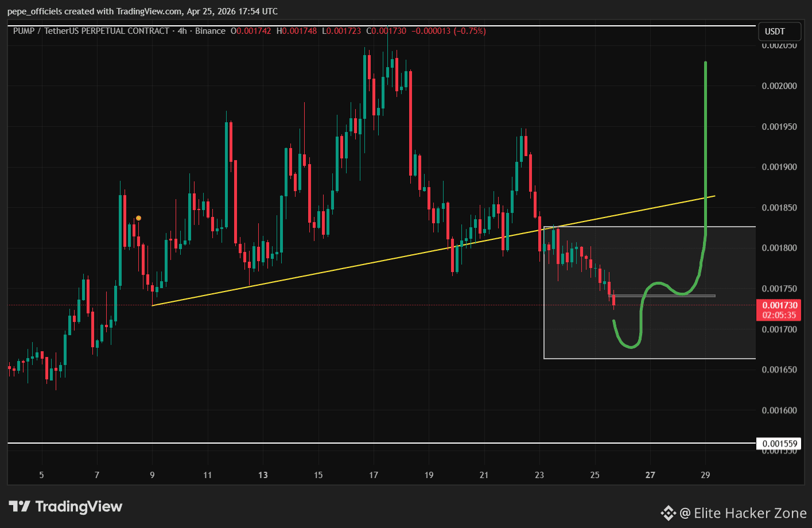This screenshot has height=528, width=812.
Task: Click the candle countdown 02:05:35
Action: [780, 315]
